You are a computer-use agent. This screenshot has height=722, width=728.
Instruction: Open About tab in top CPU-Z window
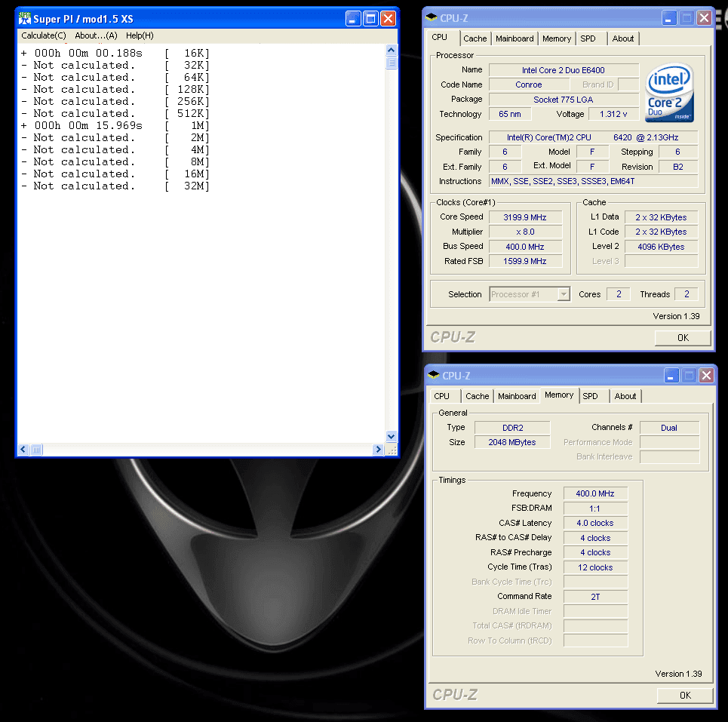coord(623,38)
